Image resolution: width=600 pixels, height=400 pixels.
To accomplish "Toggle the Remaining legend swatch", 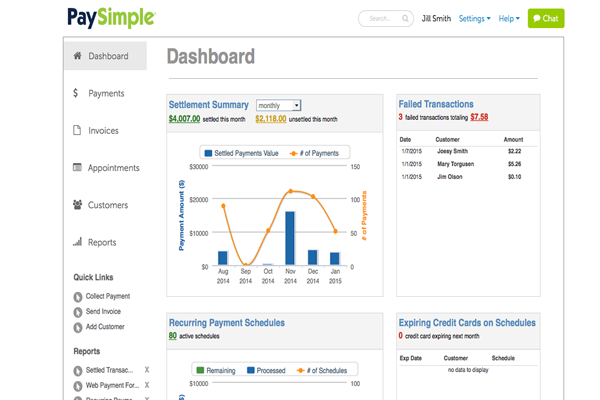I will pos(200,370).
